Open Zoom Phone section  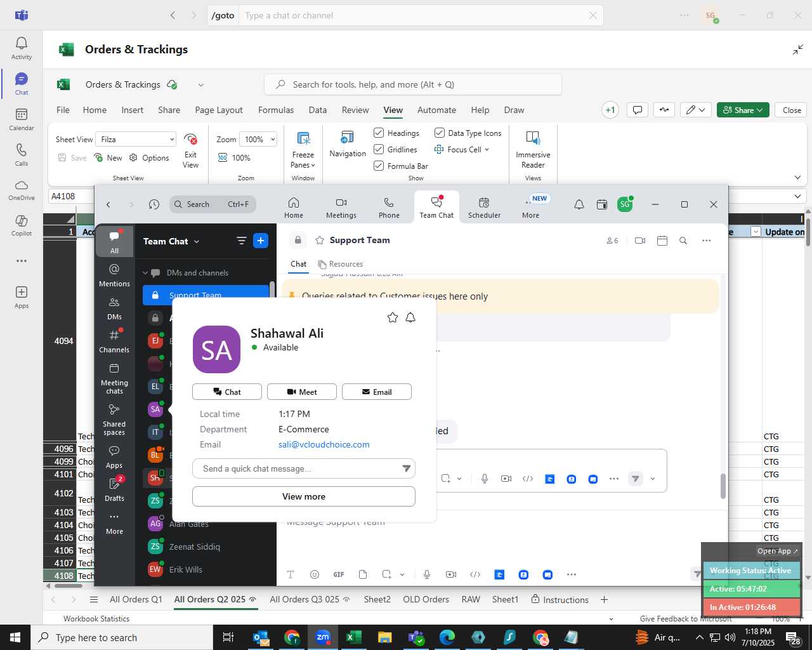click(x=389, y=208)
